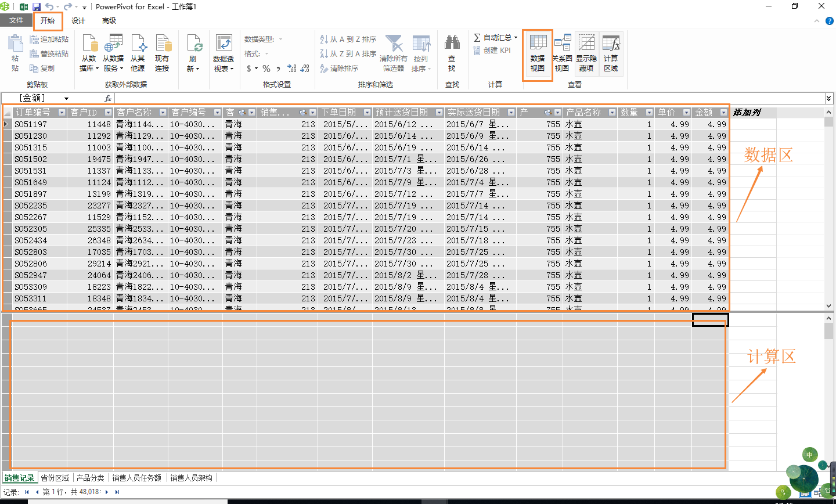Image resolution: width=836 pixels, height=504 pixels.
Task: Collapse the ribbon with the chevron
Action: (817, 21)
